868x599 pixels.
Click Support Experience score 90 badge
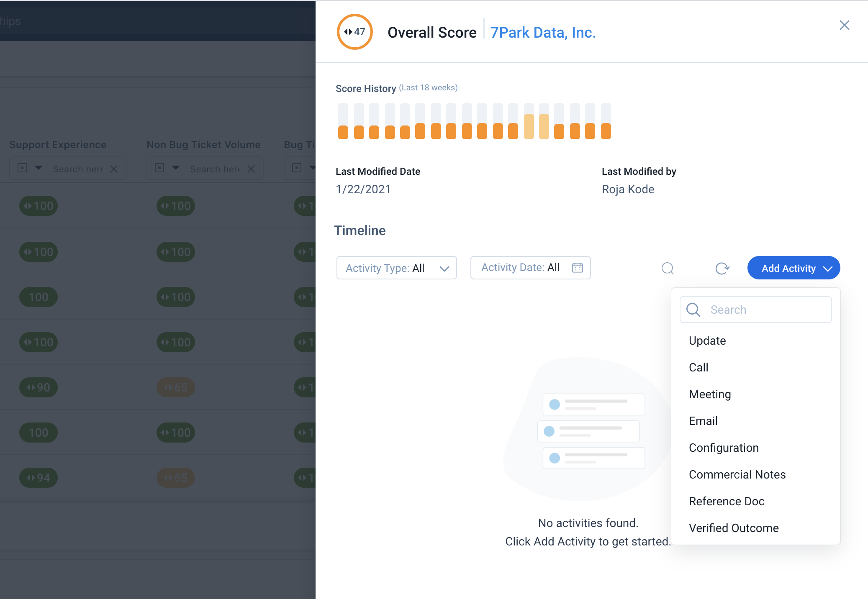pos(39,387)
